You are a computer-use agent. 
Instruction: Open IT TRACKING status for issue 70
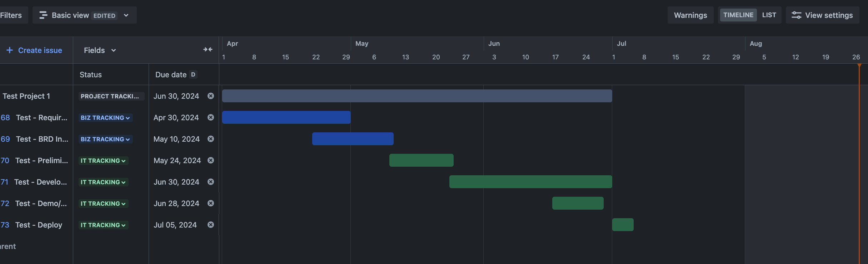[103, 161]
